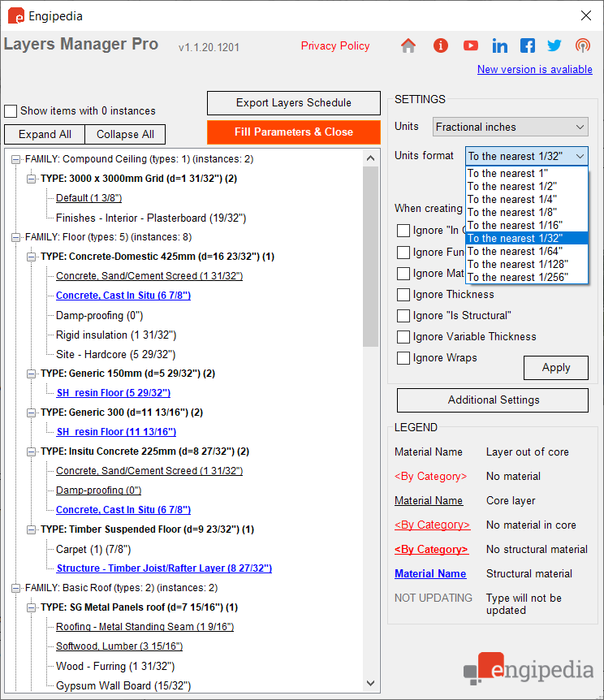Viewport: 604px width, 700px height.
Task: Collapse TYPE: Concrete-Domestic 425mm
Action: [31, 257]
